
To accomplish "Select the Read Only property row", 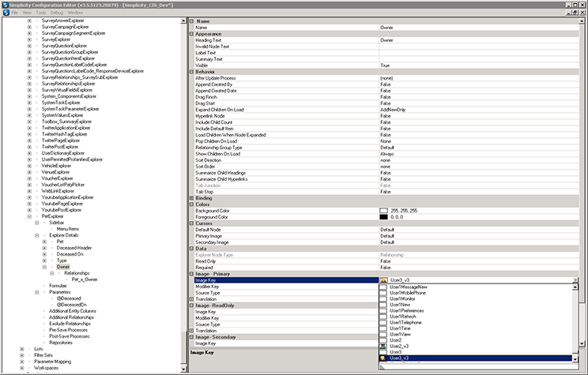I will click(386, 261).
